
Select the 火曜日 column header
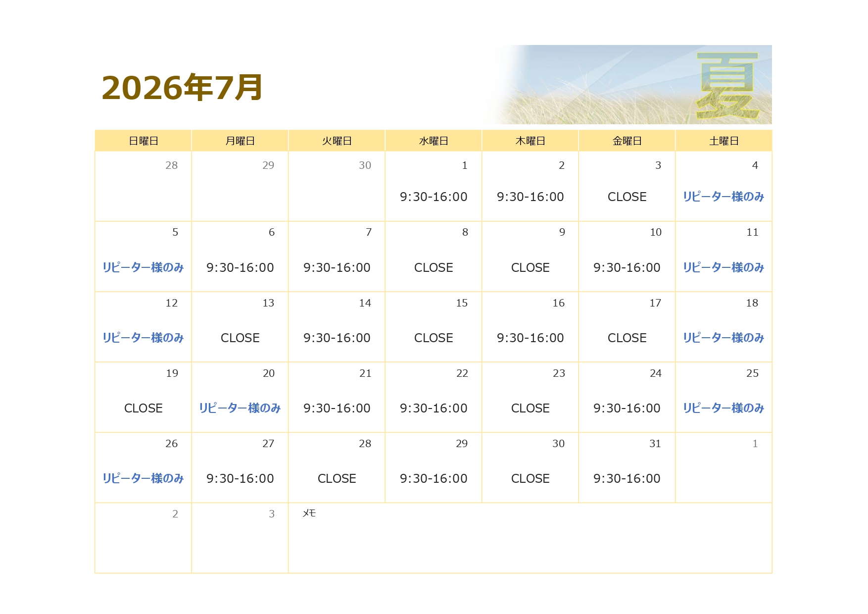337,141
